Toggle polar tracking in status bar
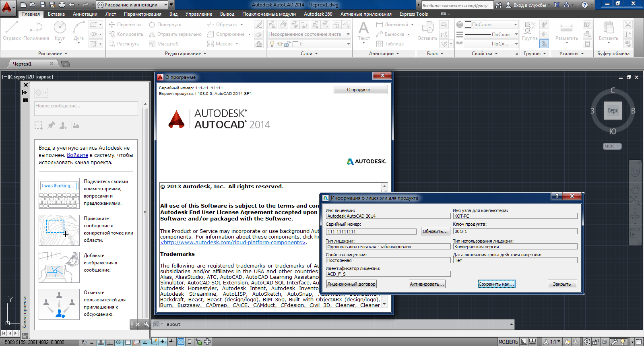The width and height of the screenshot is (644, 346). click(x=119, y=342)
